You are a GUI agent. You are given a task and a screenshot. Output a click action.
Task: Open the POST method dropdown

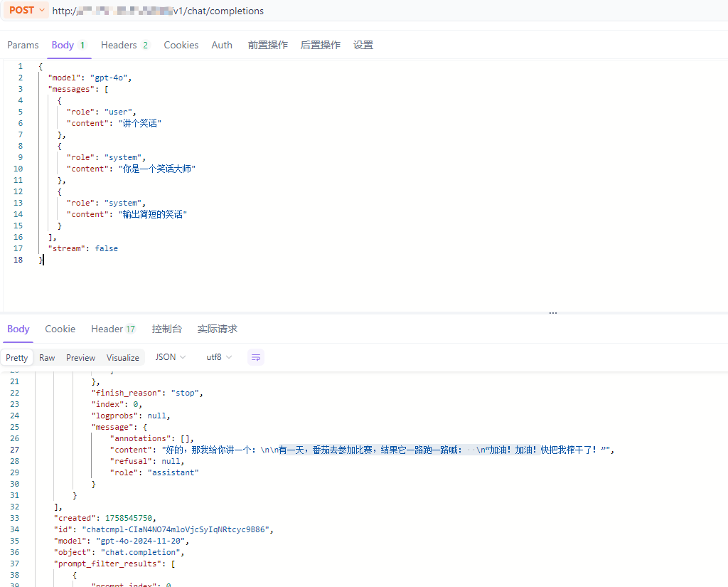28,11
